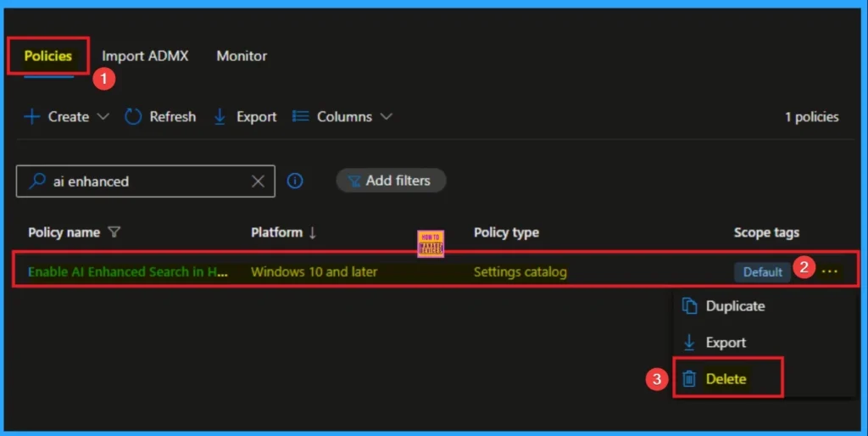868x436 pixels.
Task: Open the 'Enable AI Enhanced Search' policy link
Action: pos(128,272)
